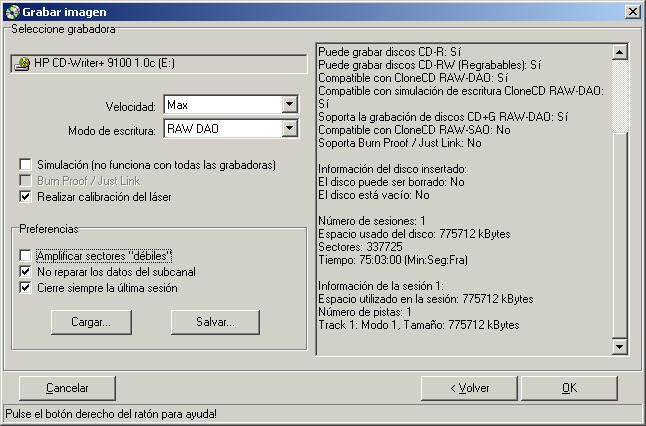This screenshot has height=426, width=646.
Task: Click "Soporta la grabación de discos CD+G" line
Action: tap(443, 117)
